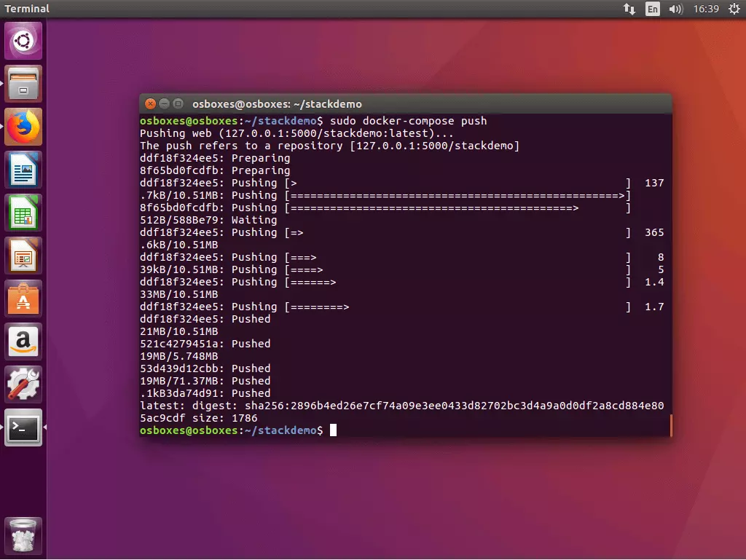Open the Ubuntu Dash search launcher
This screenshot has height=560, width=746.
[23, 41]
